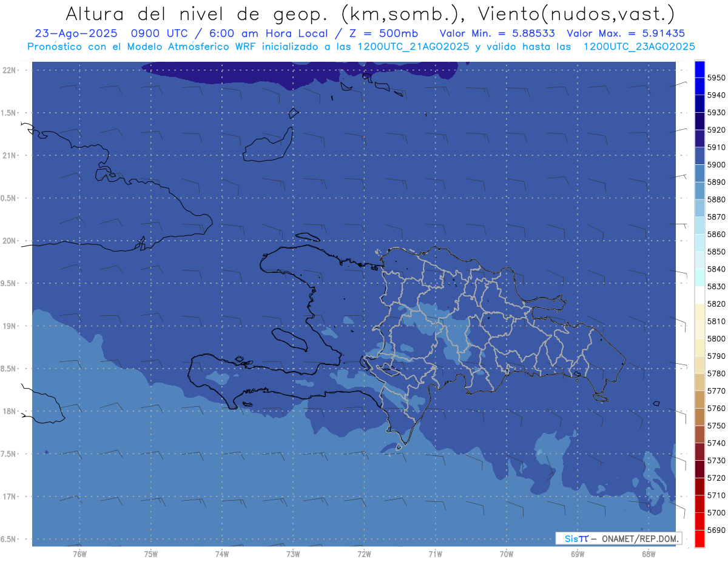728x562 pixels.
Task: Click the 76W longitude axis label
Action: (79, 554)
